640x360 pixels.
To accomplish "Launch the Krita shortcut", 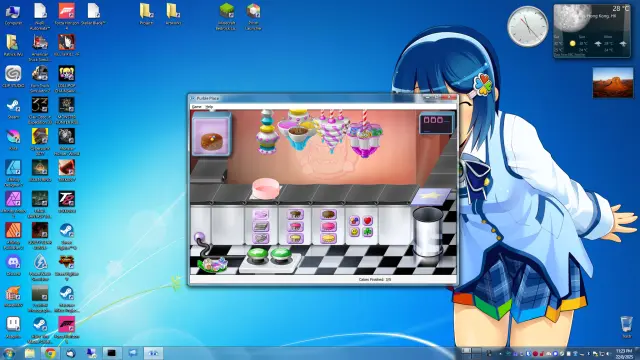I will (13, 140).
